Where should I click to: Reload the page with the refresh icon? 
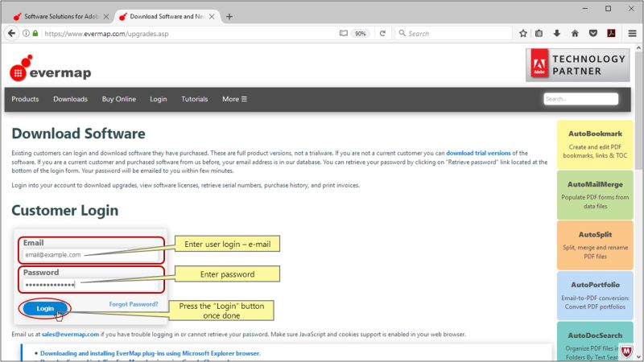[382, 33]
